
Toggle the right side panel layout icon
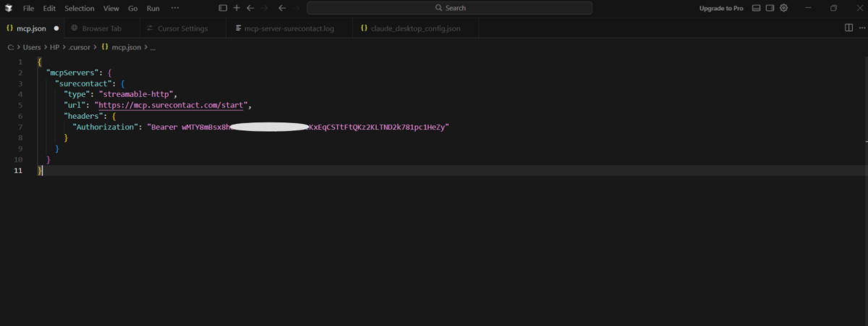click(770, 8)
